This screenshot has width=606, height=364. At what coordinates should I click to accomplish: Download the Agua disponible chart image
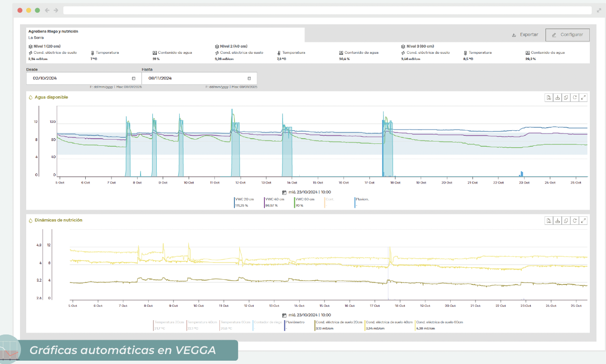pyautogui.click(x=557, y=97)
